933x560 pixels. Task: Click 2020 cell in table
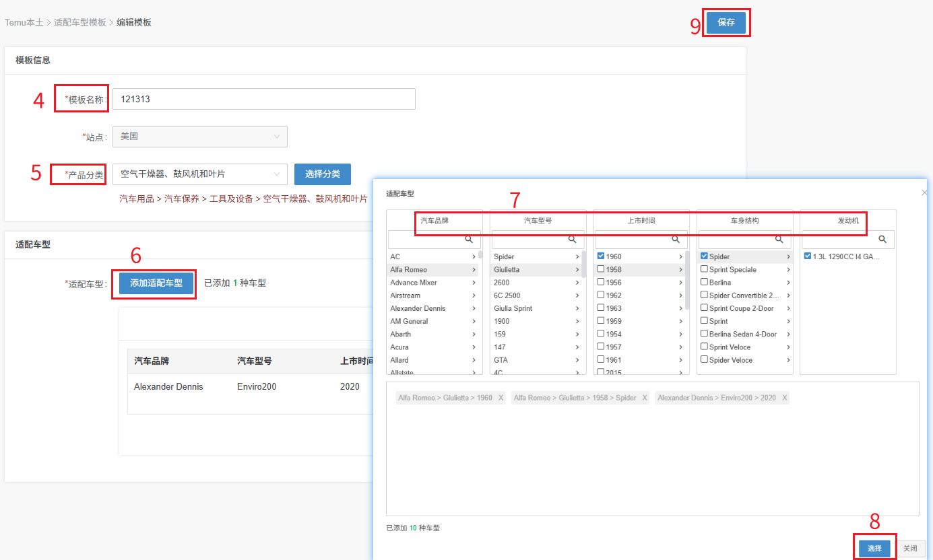[350, 387]
